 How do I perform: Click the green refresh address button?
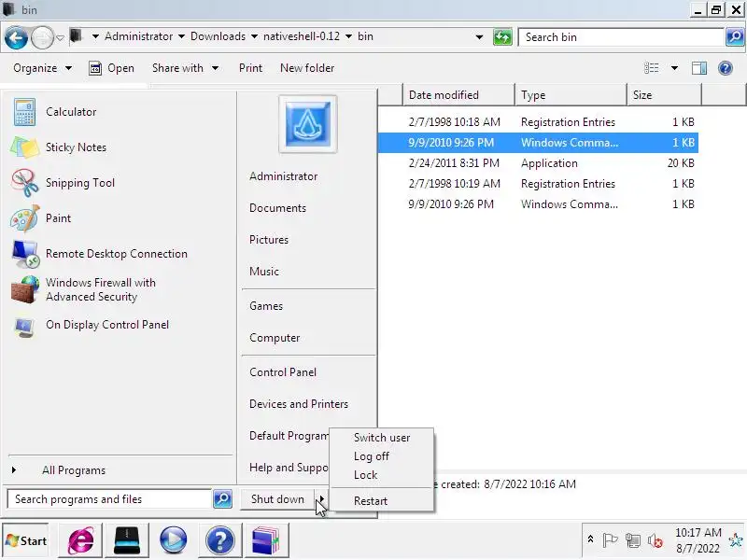tap(502, 36)
